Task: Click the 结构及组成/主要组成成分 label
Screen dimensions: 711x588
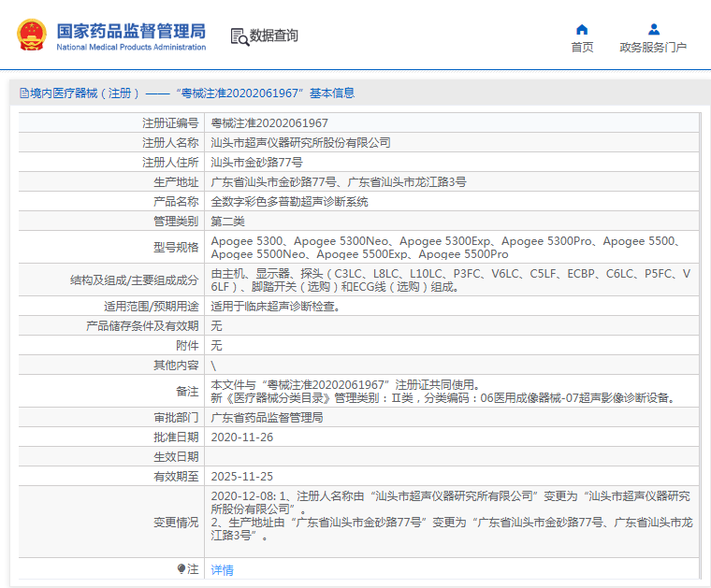Action: coord(134,280)
